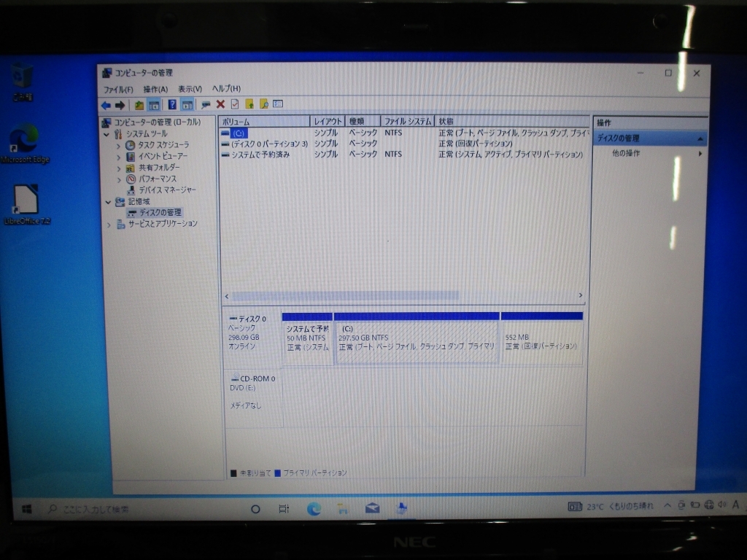Expand the 共有フォルダー node
This screenshot has height=560, width=747.
pyautogui.click(x=118, y=168)
